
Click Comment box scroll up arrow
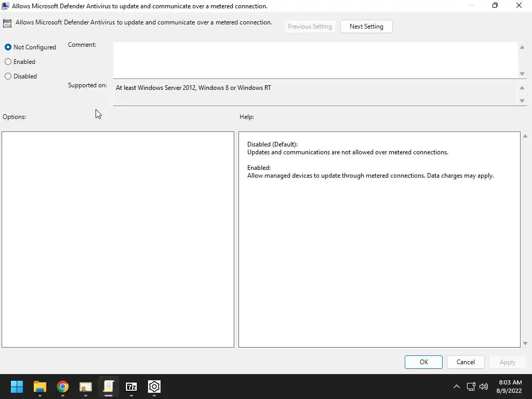click(x=522, y=47)
